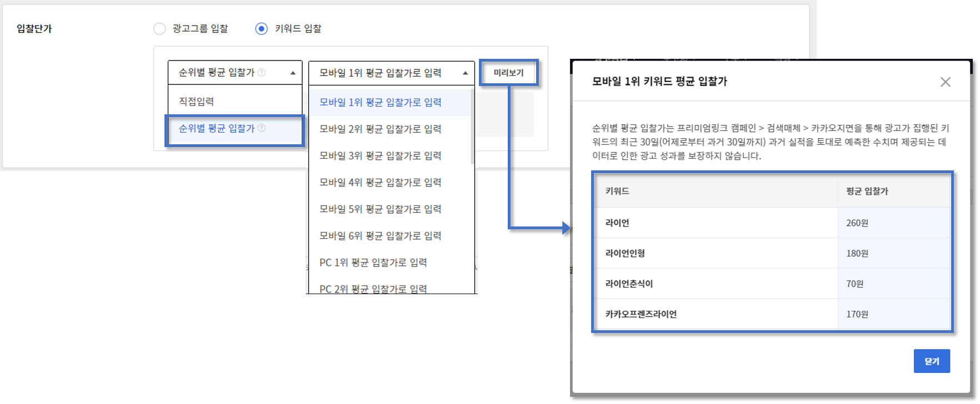This screenshot has height=404, width=980.
Task: Choose 직접입력 from the bid type list
Action: pos(235,102)
